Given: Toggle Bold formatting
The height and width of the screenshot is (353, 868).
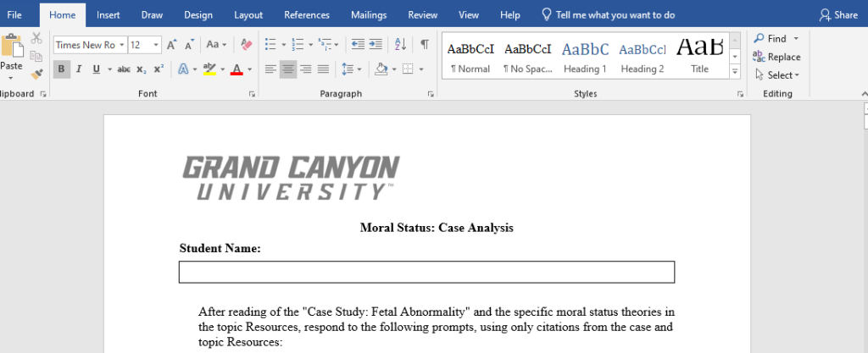Looking at the screenshot, I should point(61,69).
